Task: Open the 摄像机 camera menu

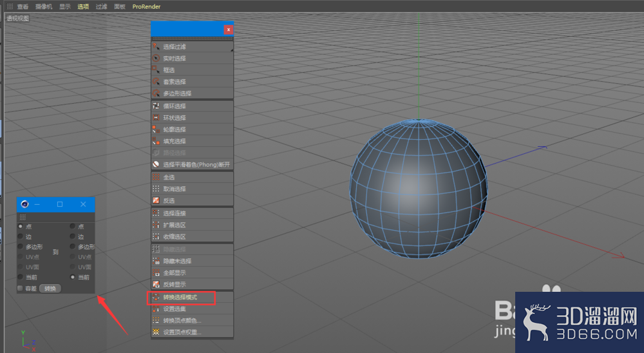Action: pyautogui.click(x=44, y=6)
